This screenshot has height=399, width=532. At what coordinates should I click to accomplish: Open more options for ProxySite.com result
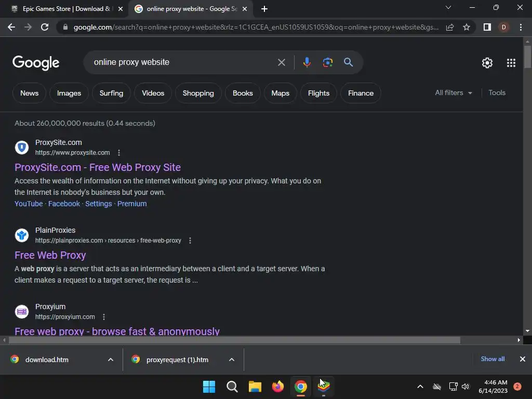pos(119,153)
